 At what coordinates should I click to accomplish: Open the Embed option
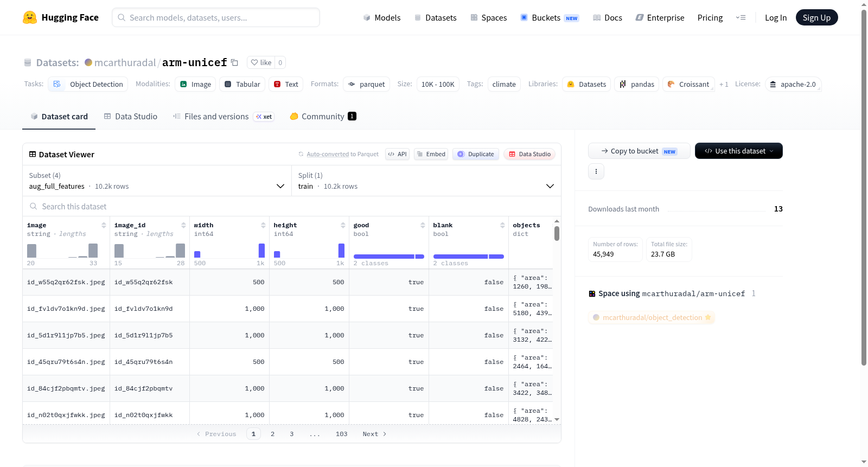click(x=431, y=154)
